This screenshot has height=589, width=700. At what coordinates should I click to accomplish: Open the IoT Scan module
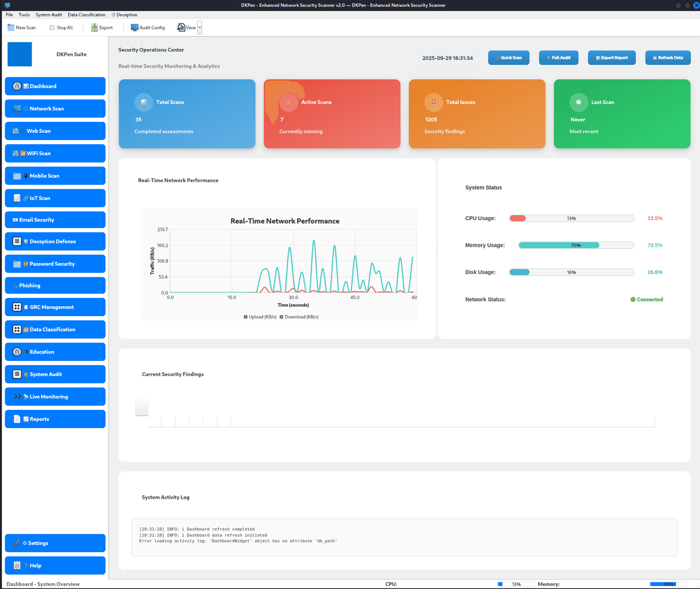point(55,198)
